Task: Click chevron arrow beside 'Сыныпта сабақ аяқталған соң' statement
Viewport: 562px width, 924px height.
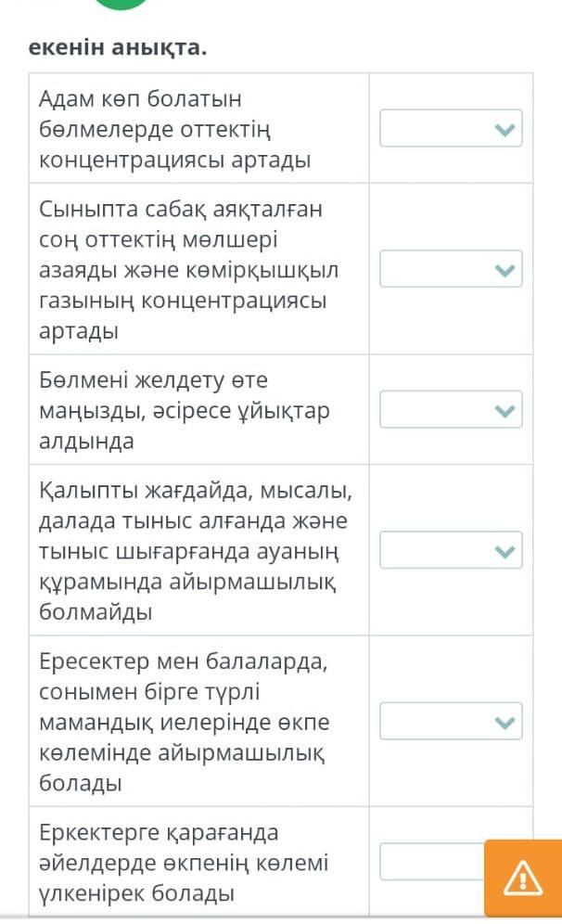Action: (x=504, y=269)
